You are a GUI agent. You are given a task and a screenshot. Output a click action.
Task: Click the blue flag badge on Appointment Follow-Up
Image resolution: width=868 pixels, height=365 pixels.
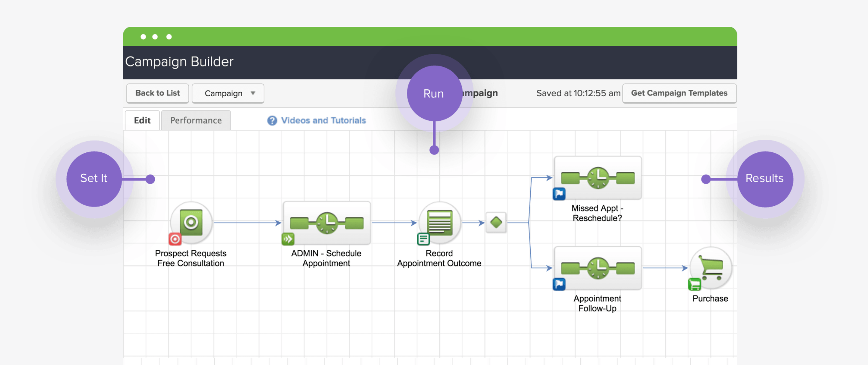[559, 284]
